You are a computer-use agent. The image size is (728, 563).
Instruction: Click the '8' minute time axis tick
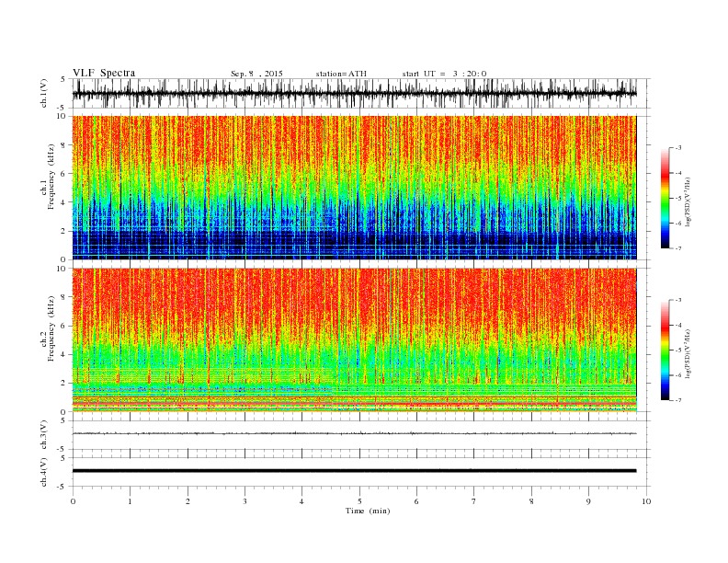(531, 501)
